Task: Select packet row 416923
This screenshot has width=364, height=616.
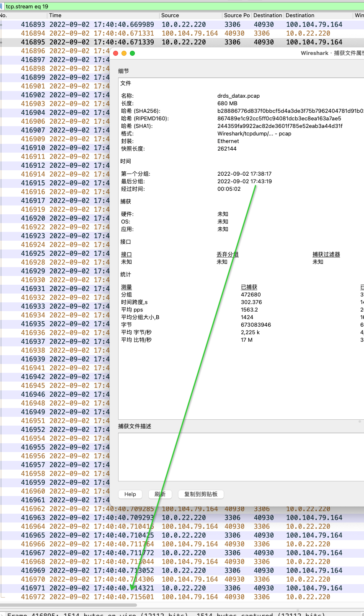Action: tap(54, 236)
